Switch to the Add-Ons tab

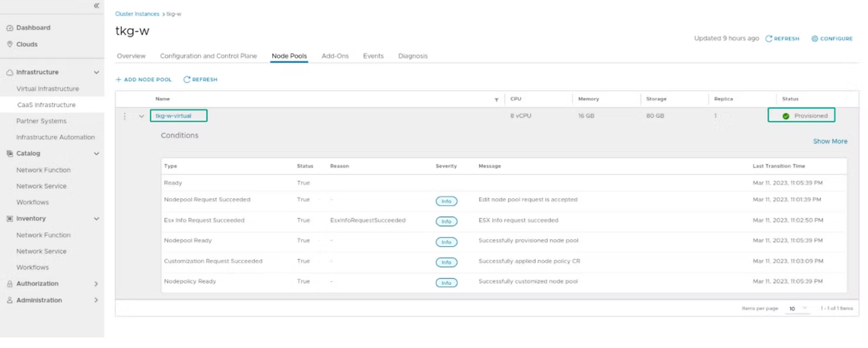click(x=335, y=56)
